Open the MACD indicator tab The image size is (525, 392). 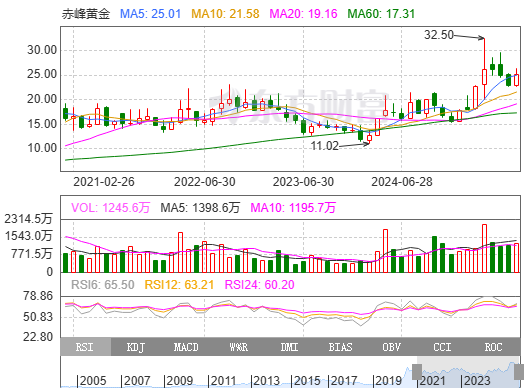click(186, 347)
